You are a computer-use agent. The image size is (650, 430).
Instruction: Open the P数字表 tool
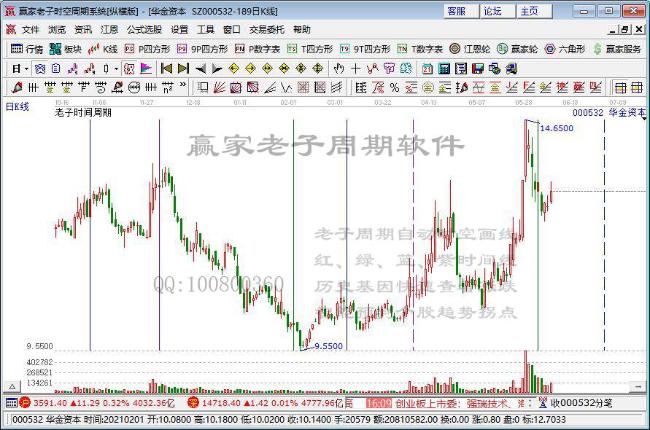(x=257, y=49)
